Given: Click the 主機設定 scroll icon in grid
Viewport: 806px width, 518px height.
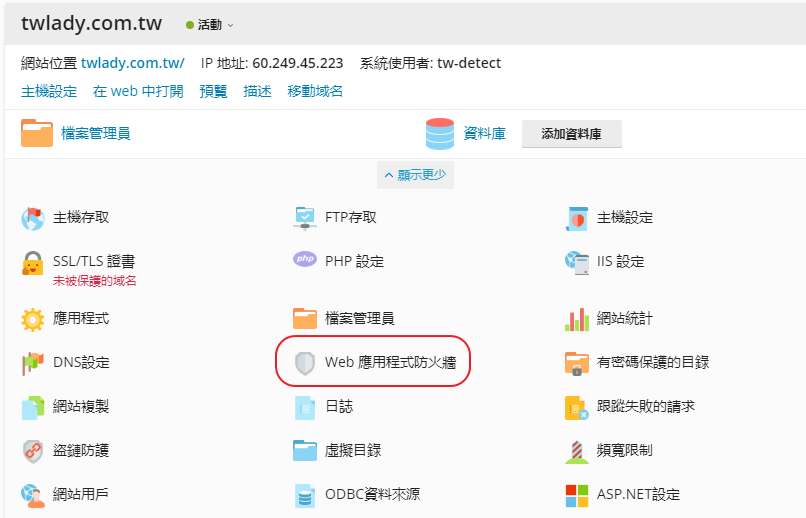Looking at the screenshot, I should click(577, 218).
